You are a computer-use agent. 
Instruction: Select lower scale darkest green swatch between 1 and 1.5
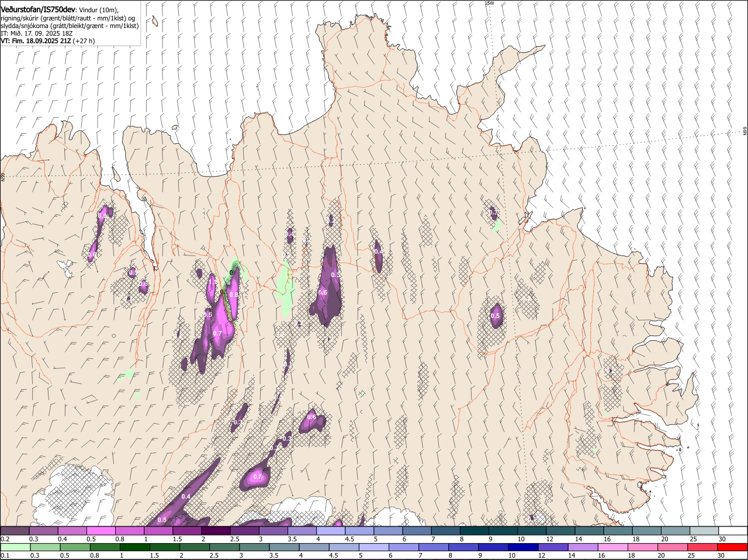click(134, 547)
